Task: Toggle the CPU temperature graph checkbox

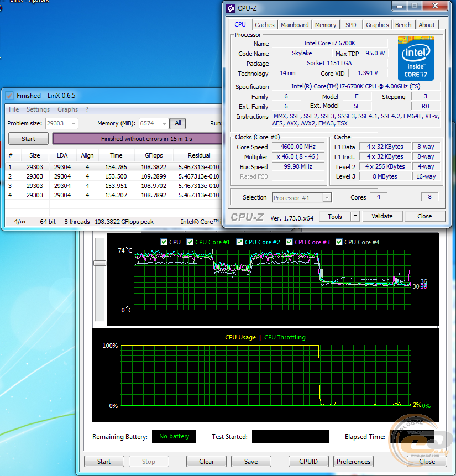Action: click(164, 242)
